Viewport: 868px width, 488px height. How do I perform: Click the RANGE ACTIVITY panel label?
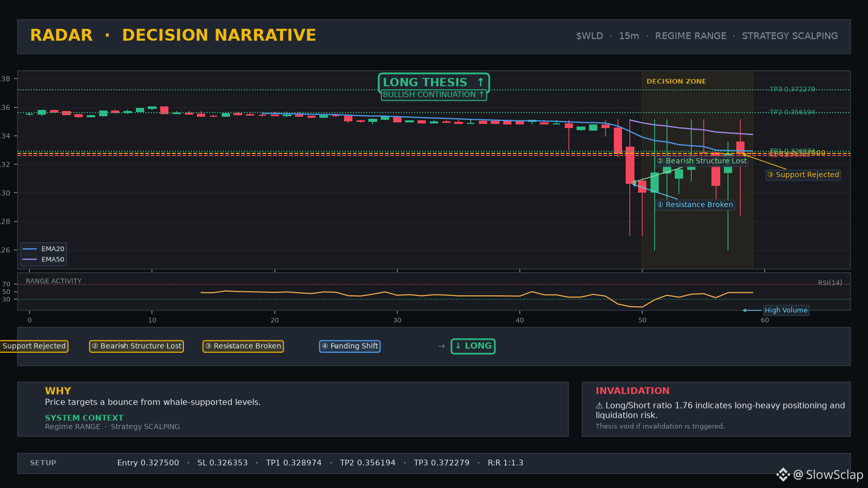point(54,281)
